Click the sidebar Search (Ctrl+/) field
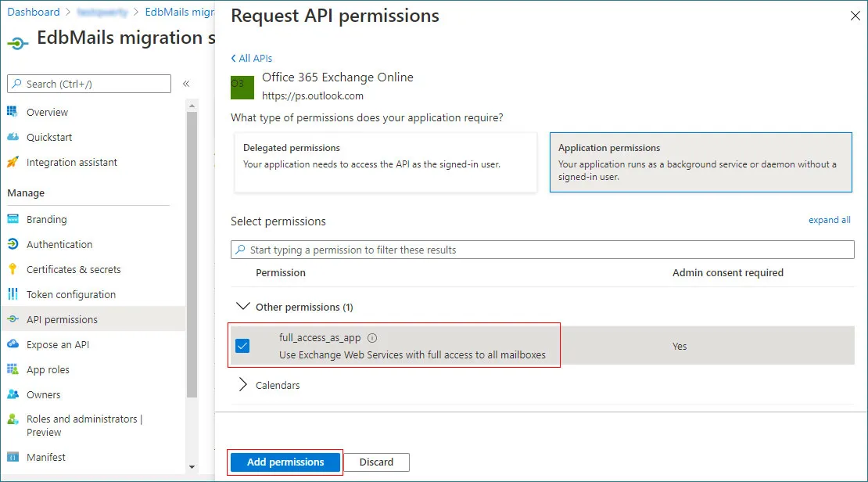This screenshot has height=482, width=868. coord(89,84)
